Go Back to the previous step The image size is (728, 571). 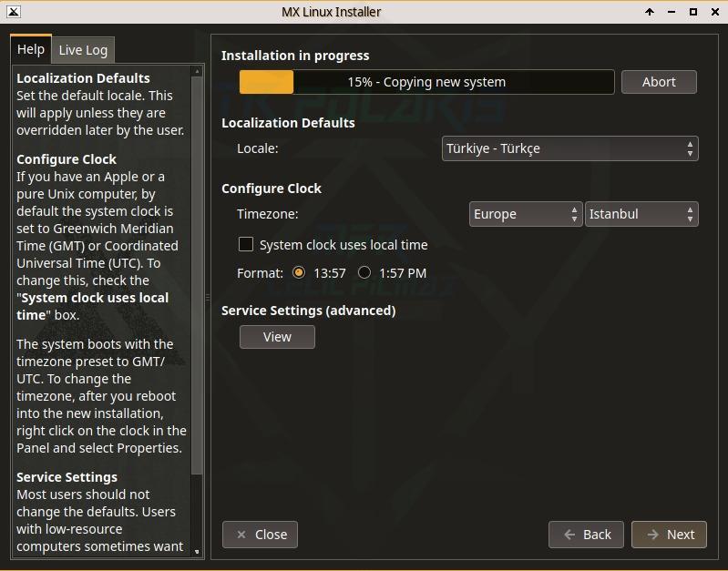pyautogui.click(x=586, y=535)
